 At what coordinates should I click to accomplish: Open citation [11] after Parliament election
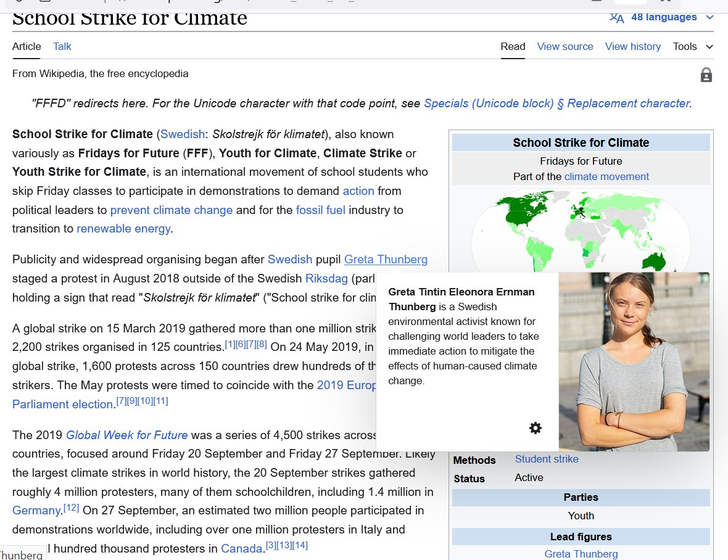coord(160,401)
